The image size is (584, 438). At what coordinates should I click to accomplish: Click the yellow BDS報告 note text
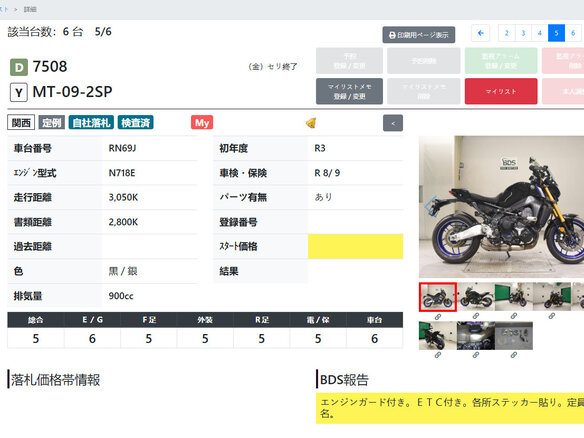(x=450, y=408)
